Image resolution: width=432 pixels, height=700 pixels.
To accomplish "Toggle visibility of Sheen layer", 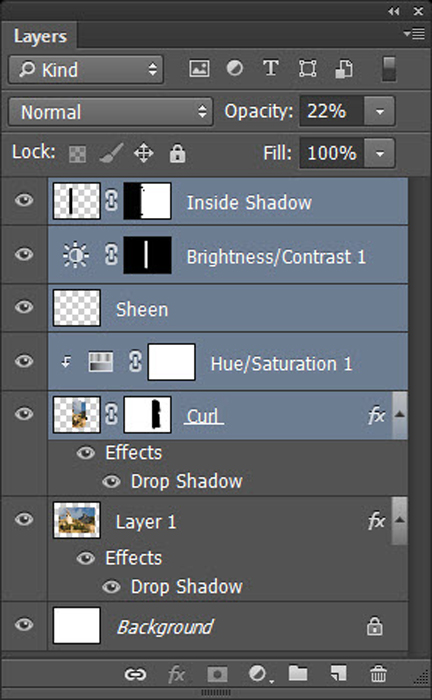I will [x=24, y=307].
